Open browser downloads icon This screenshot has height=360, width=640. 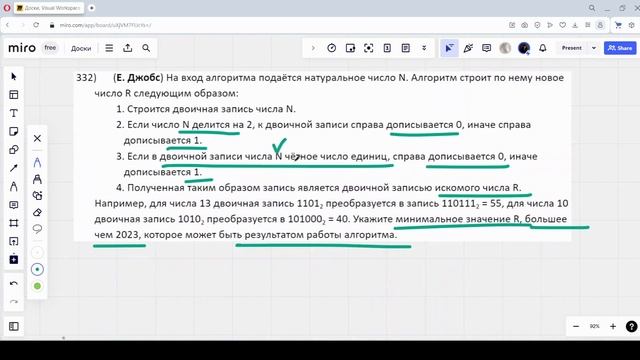(x=575, y=25)
